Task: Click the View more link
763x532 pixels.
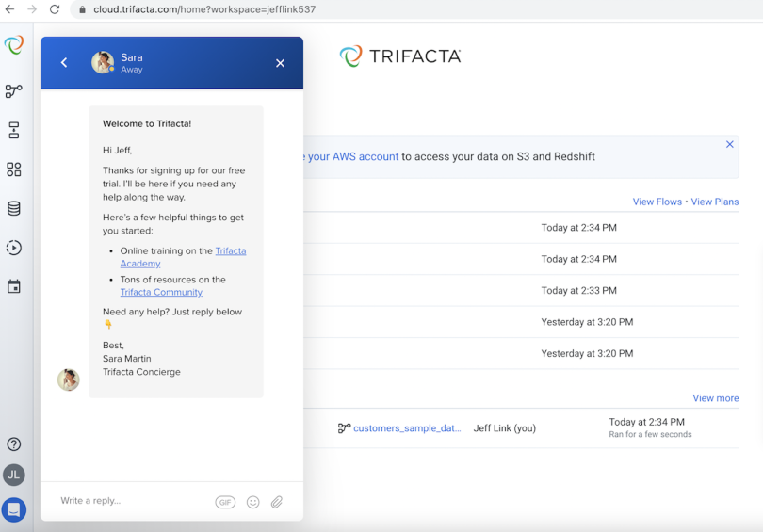Action: point(716,398)
